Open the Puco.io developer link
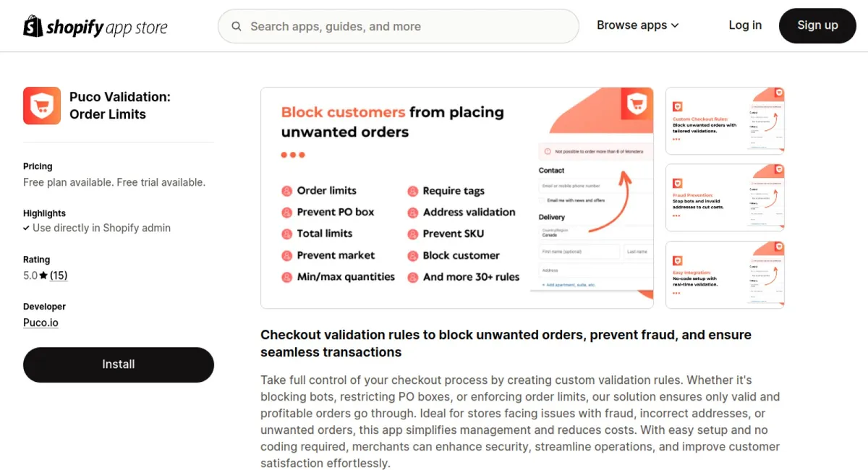Viewport: 868px width, 470px height. (41, 322)
